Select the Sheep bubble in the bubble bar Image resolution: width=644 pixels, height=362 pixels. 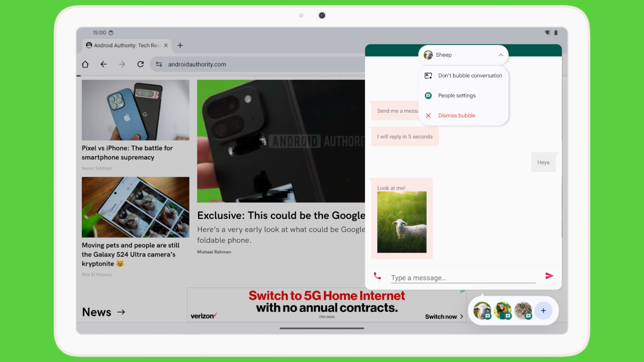tap(482, 310)
